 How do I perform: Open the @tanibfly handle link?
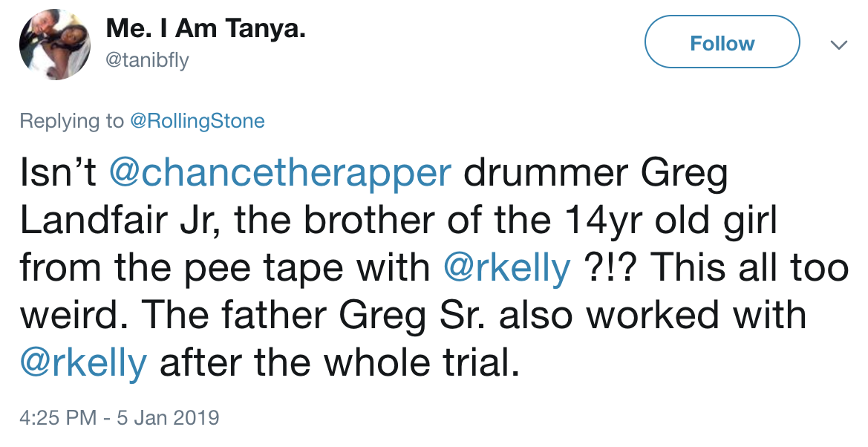coord(147,60)
